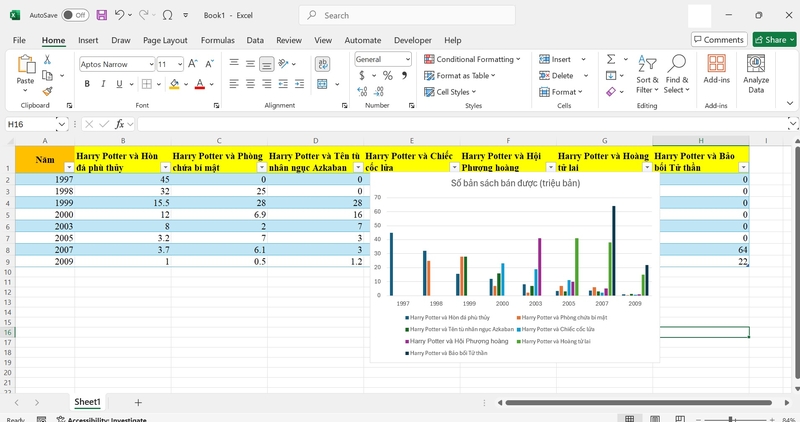Expand Name Box dropdown arrow

point(62,124)
